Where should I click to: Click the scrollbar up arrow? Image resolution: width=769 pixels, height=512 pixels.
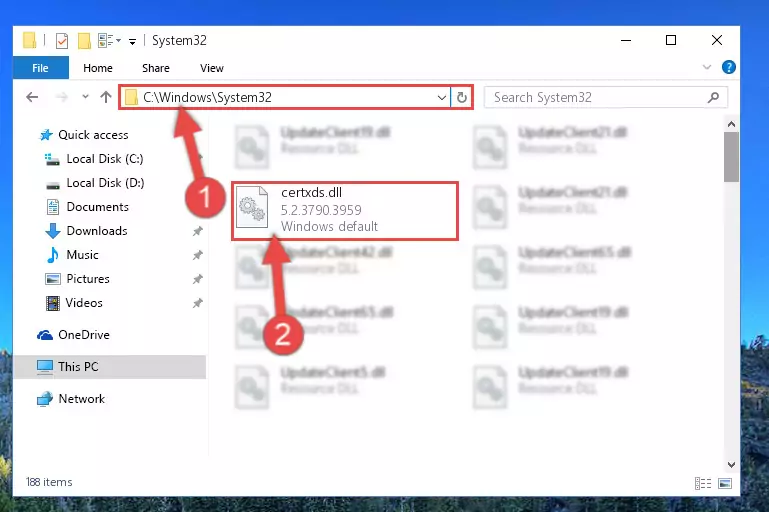pos(731,125)
